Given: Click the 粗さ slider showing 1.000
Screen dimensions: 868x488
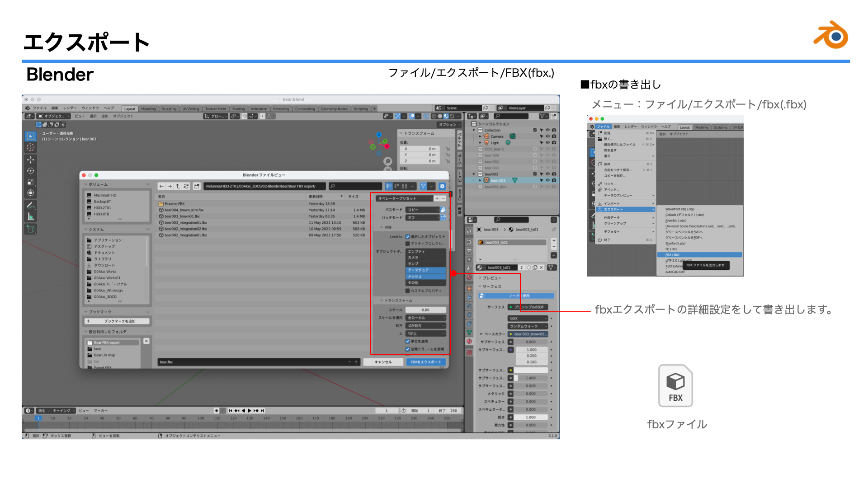Looking at the screenshot, I should (x=530, y=417).
